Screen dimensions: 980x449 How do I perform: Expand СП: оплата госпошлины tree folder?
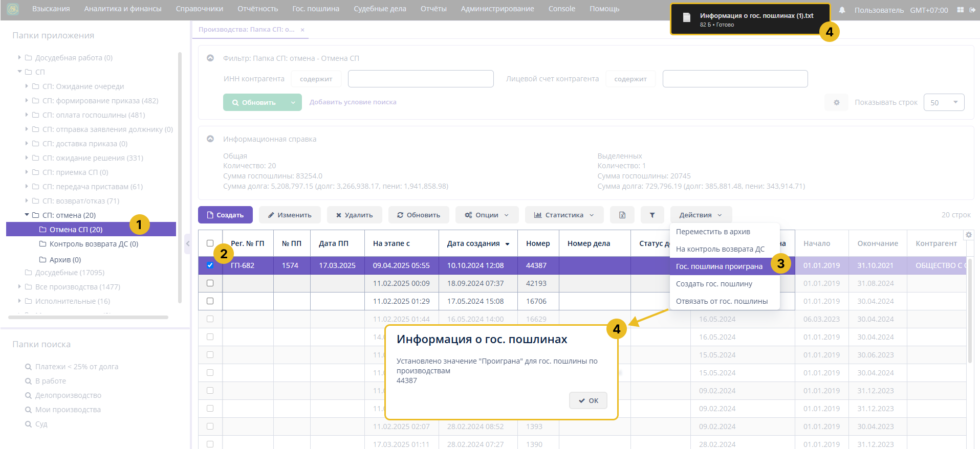[x=27, y=115]
